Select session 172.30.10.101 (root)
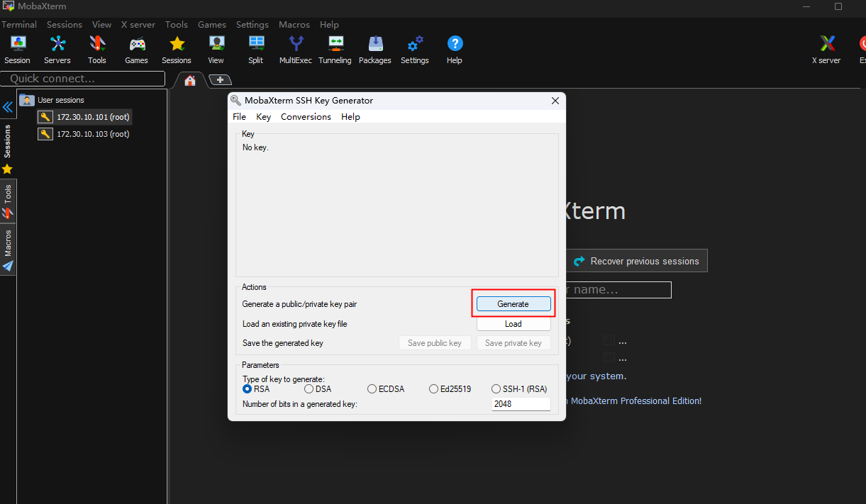The image size is (866, 504). point(84,117)
